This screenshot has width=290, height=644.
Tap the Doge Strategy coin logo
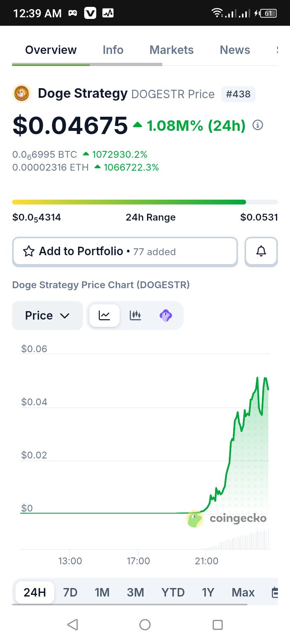22,94
